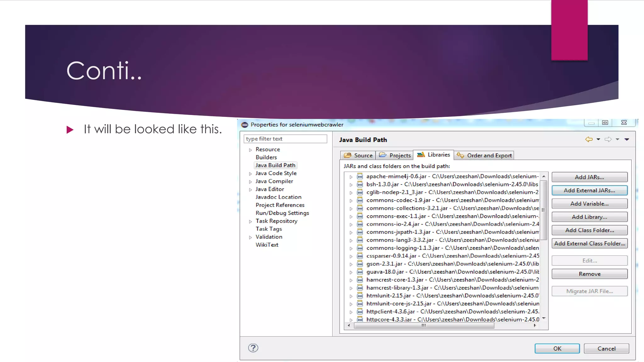Click the jar icon beside gson-2.3.1.jar
The image size is (644, 362).
360,264
